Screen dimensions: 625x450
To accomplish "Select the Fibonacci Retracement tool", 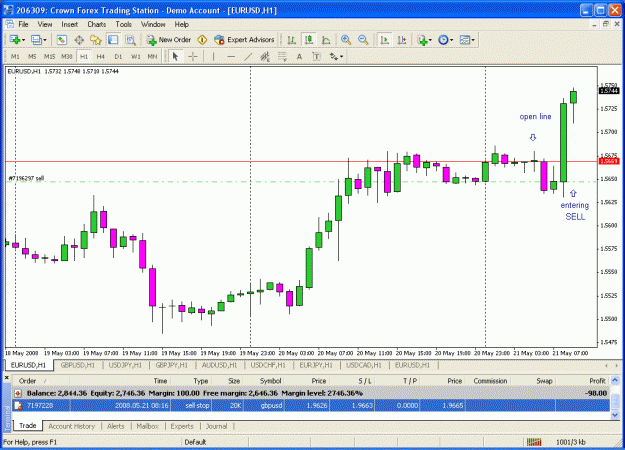I will pyautogui.click(x=282, y=57).
